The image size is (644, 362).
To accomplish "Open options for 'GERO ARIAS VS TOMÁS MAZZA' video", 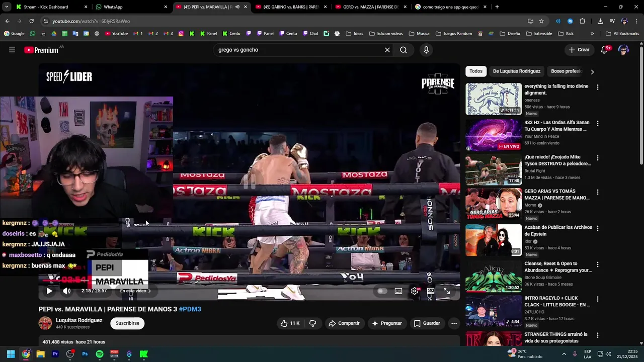I will [597, 192].
